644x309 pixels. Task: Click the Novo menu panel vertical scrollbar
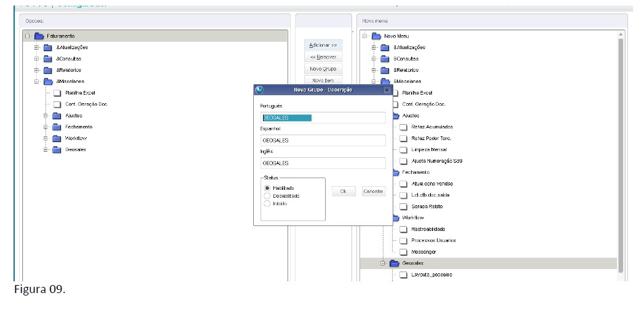click(620, 155)
